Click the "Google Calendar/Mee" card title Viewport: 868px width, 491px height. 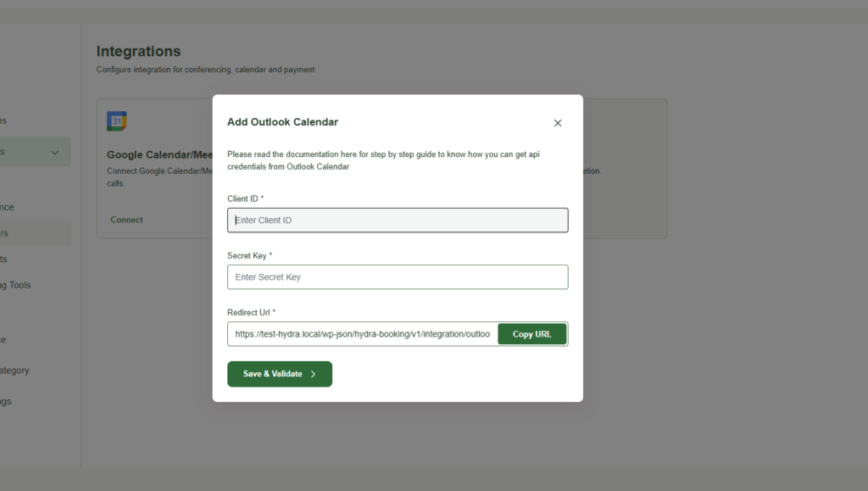pos(159,155)
